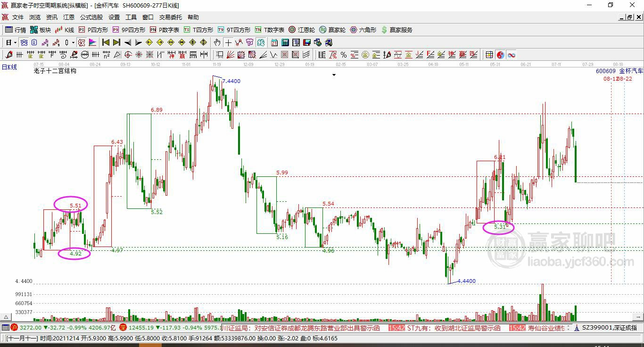Click the 7.4400 high price label
644x347 pixels.
(231, 81)
